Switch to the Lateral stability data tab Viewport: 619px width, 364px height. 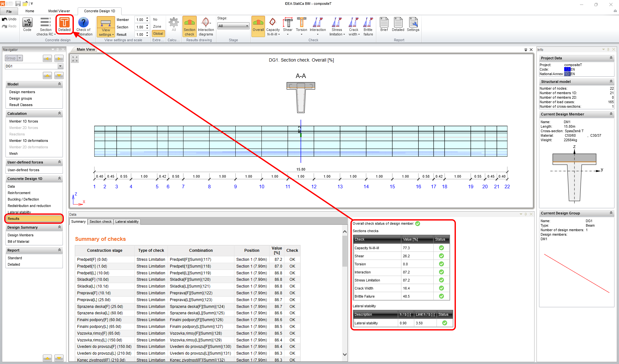[x=127, y=221]
